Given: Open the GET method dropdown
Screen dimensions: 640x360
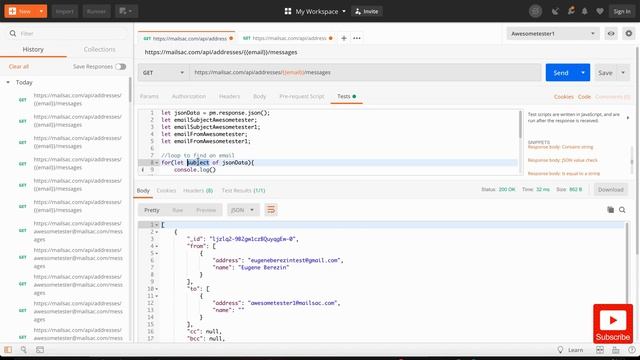Looking at the screenshot, I should [x=163, y=73].
